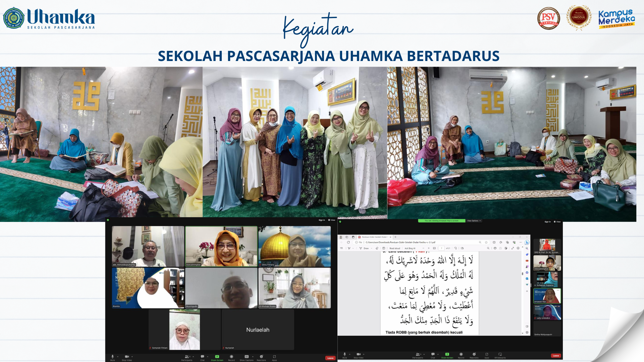Click the PDF vertical scrollbar thumb
The height and width of the screenshot is (362, 644).
(x=522, y=274)
